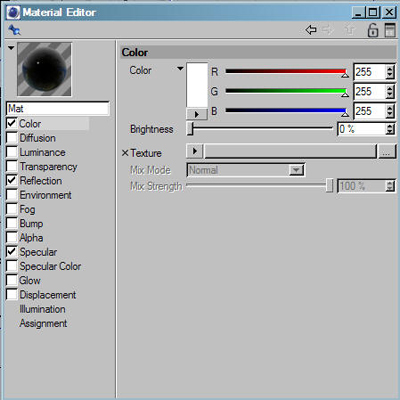The width and height of the screenshot is (400, 400).
Task: Enable the Glow channel checkbox
Action: coord(11,280)
